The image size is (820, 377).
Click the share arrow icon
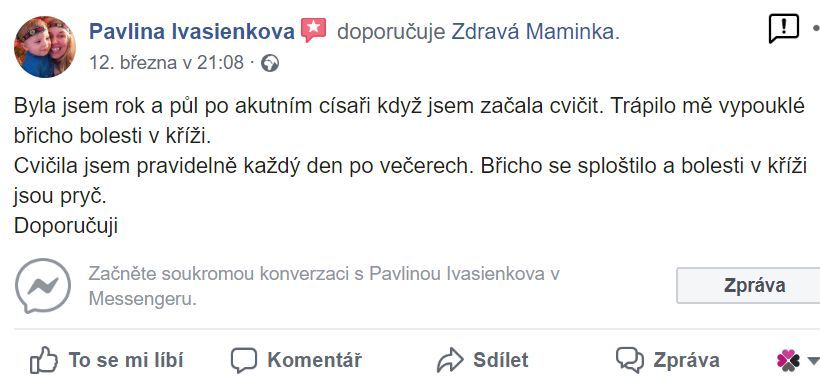pyautogui.click(x=450, y=360)
